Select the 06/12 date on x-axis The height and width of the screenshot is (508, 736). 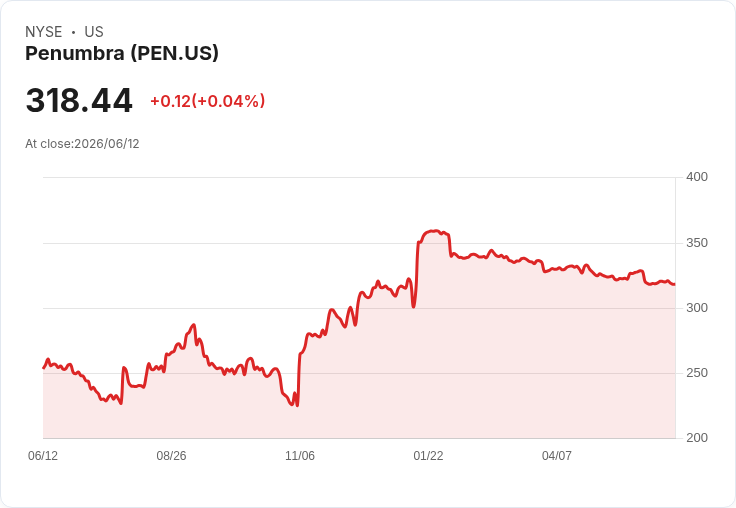(43, 455)
